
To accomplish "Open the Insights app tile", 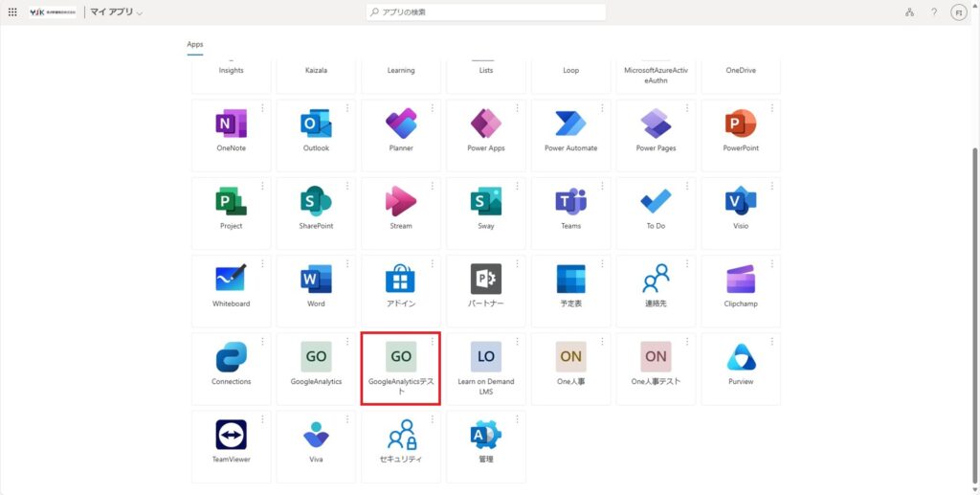I will tap(232, 77).
